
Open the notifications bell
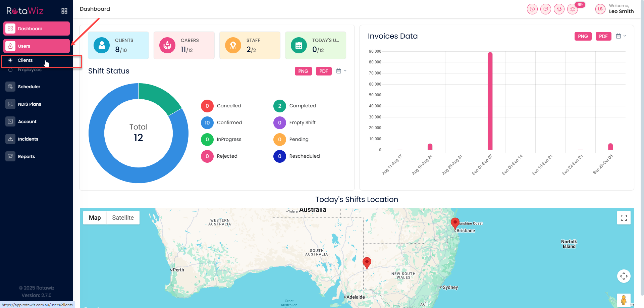(573, 9)
